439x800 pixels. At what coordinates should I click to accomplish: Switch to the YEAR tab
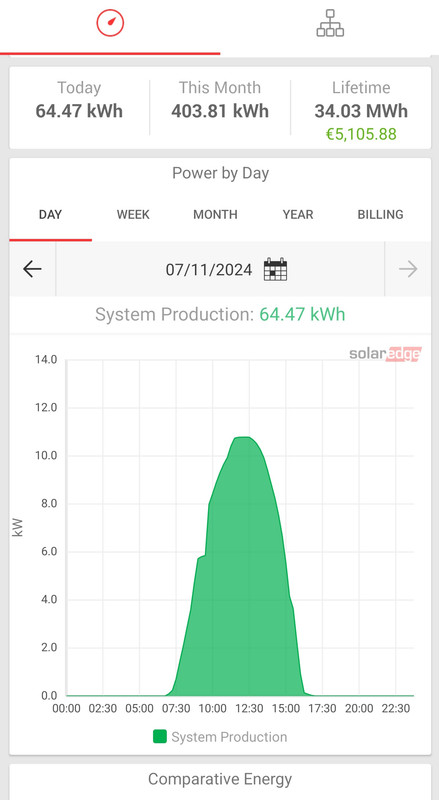click(298, 214)
